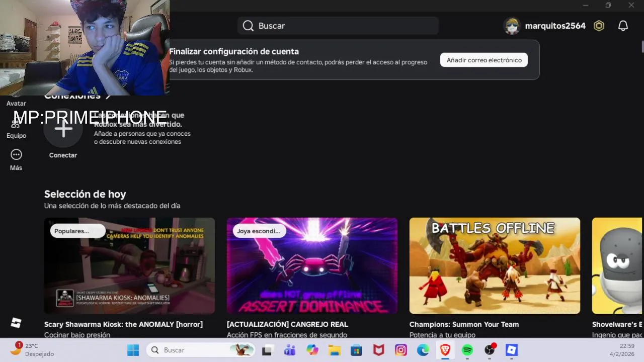This screenshot has width=644, height=362.
Task: Expand the Conexiones section chevron
Action: [108, 96]
